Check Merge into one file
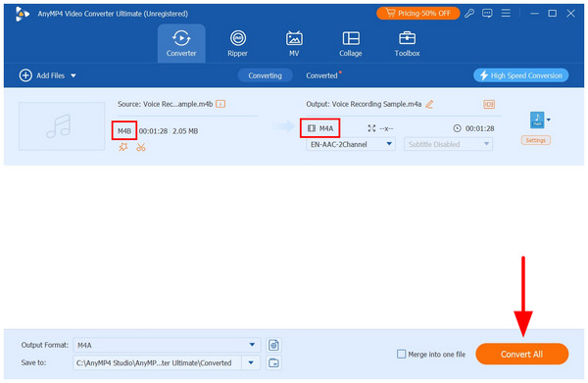Screen dimensions: 588x383 pos(401,355)
